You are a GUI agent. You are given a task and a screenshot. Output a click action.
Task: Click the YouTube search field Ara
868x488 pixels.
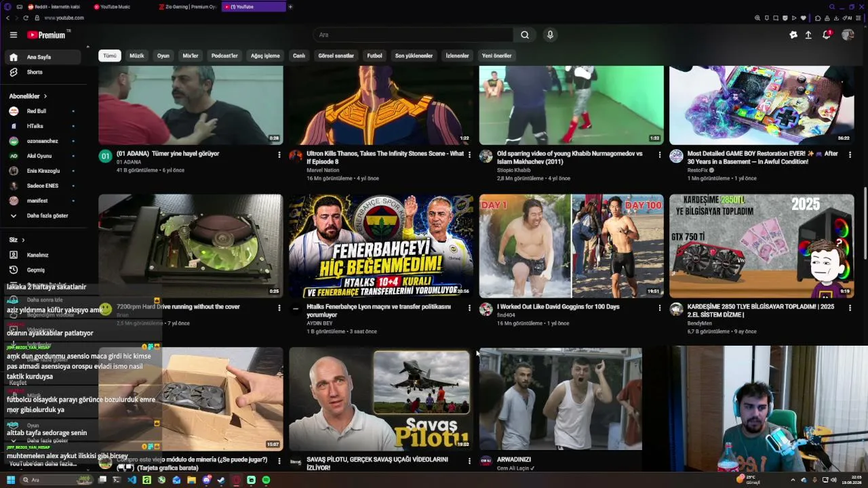point(414,35)
